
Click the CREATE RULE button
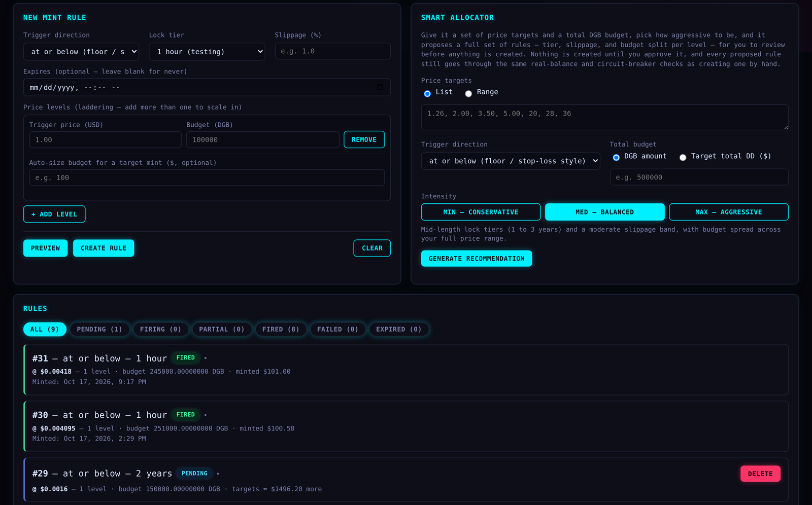point(104,248)
